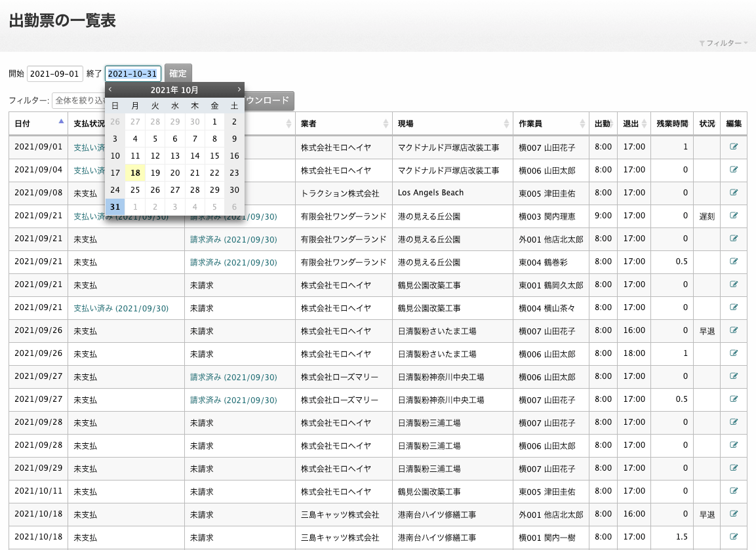Open 請求済み link for 株式会社ローズマリー 山田太郎 row
756x550 pixels.
(x=233, y=377)
